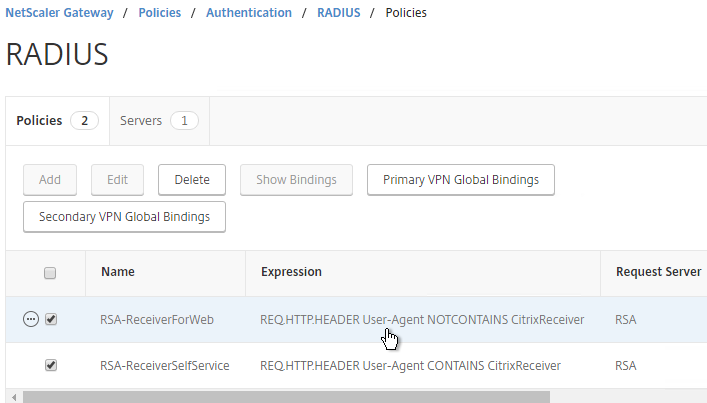Image resolution: width=707 pixels, height=403 pixels.
Task: Click the horizontal scrollbar left arrow
Action: coord(14,397)
